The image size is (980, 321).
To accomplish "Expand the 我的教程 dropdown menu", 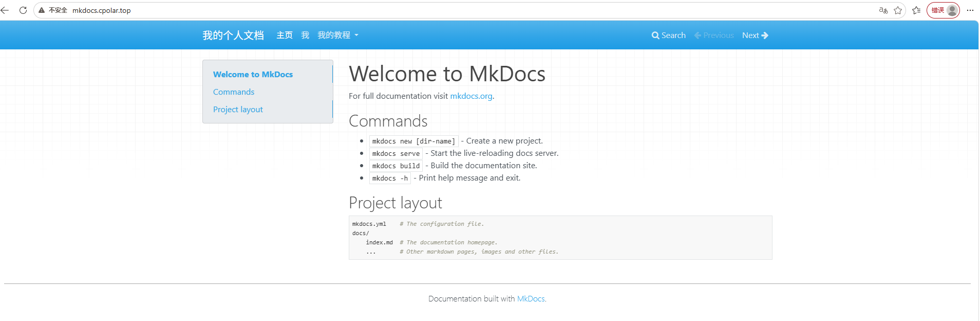I will click(338, 35).
